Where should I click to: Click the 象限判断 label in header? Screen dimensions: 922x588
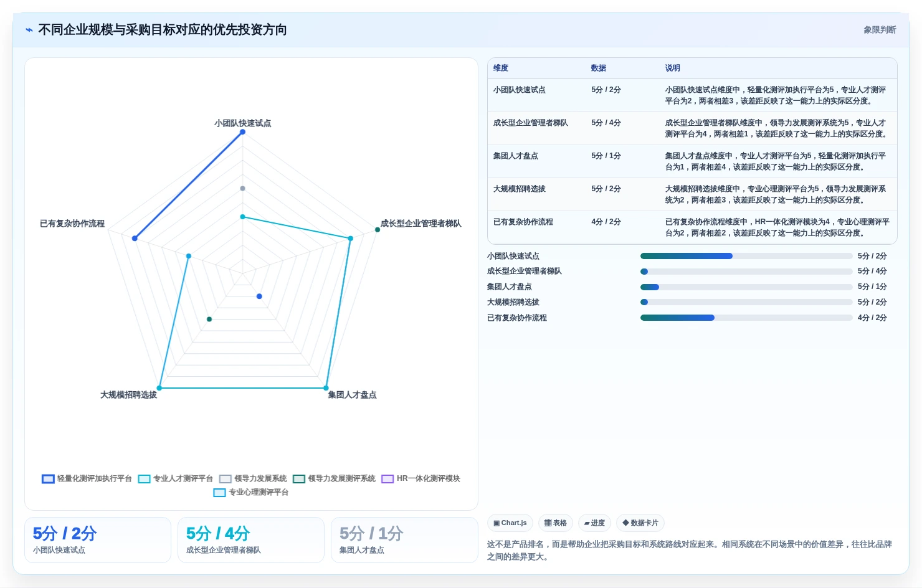click(x=880, y=30)
